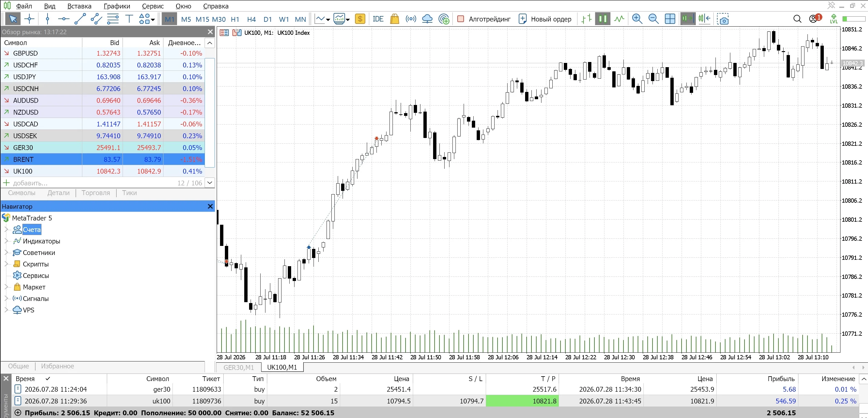The image size is (868, 418).
Task: Open the indicators list dropdown
Action: point(342,19)
